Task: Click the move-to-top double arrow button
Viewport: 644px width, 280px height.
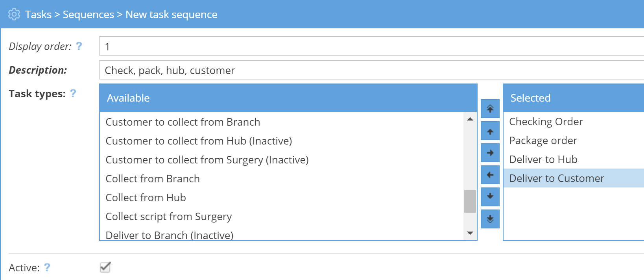Action: point(490,109)
